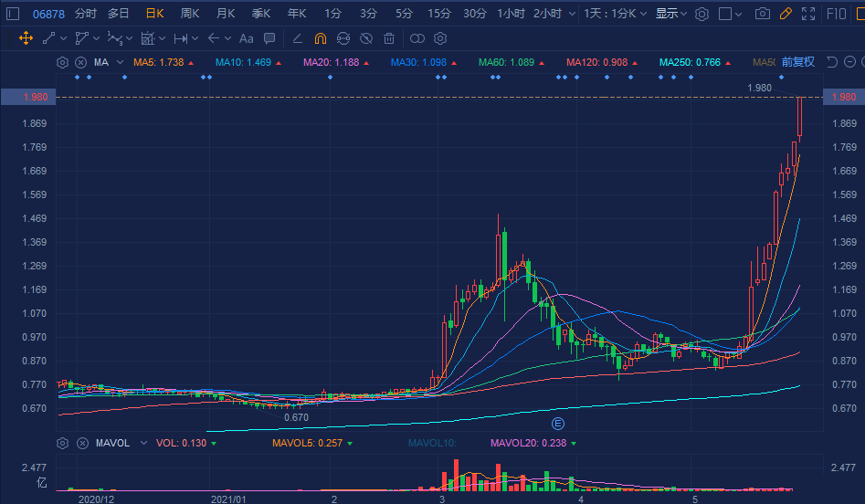865x504 pixels.
Task: Switch to 1分 minute chart
Action: tap(332, 14)
